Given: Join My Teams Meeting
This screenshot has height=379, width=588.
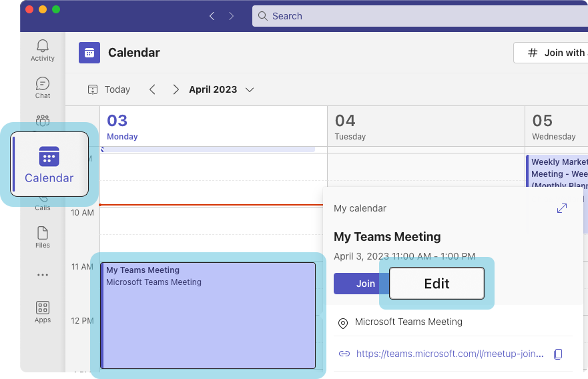Looking at the screenshot, I should (x=361, y=284).
